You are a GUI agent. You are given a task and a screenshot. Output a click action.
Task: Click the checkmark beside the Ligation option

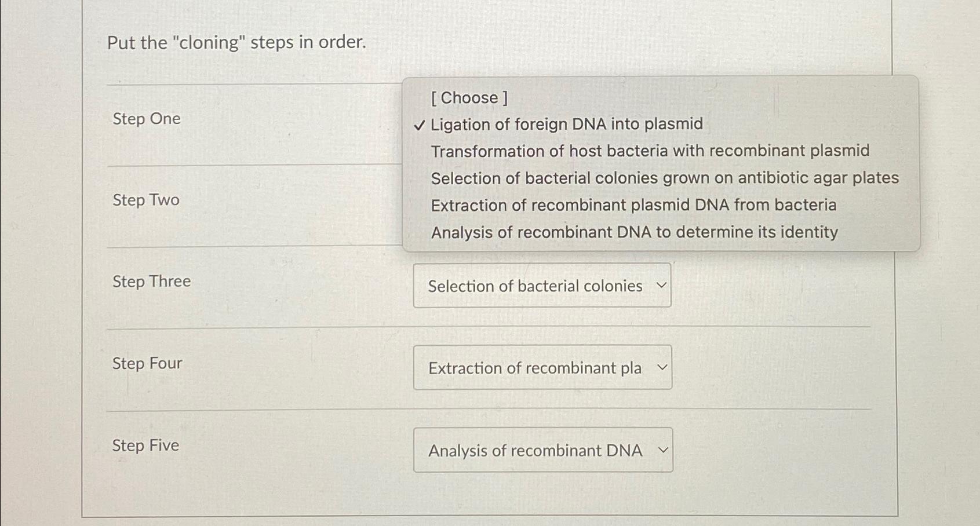click(420, 125)
